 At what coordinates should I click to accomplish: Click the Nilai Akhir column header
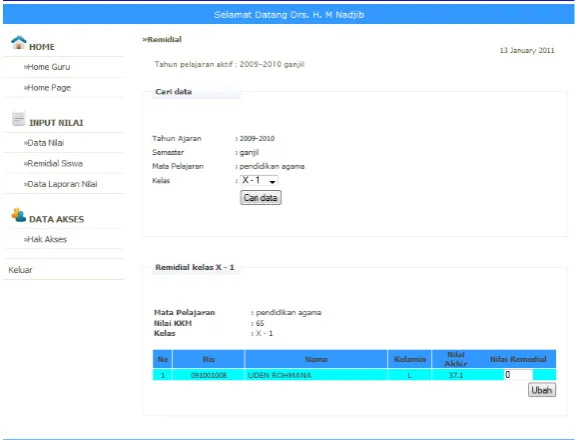point(456,359)
